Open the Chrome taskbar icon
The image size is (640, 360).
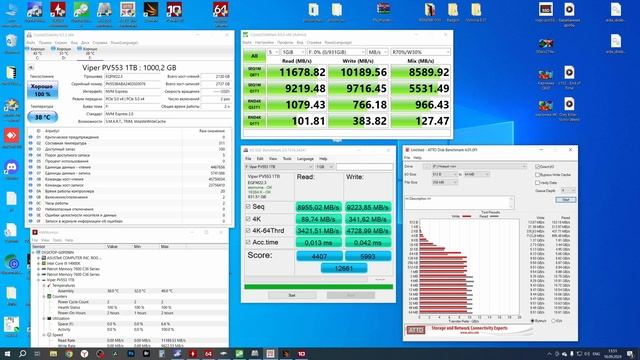69,354
